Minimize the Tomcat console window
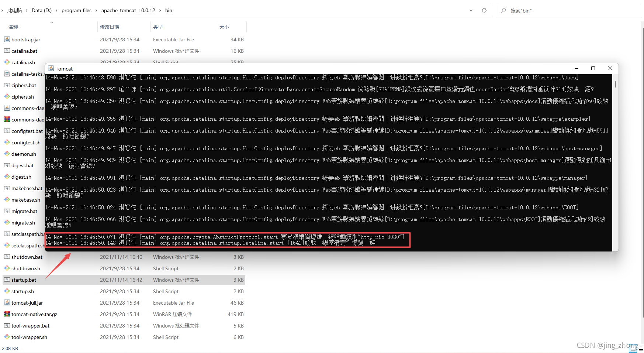644x353 pixels. [x=577, y=68]
